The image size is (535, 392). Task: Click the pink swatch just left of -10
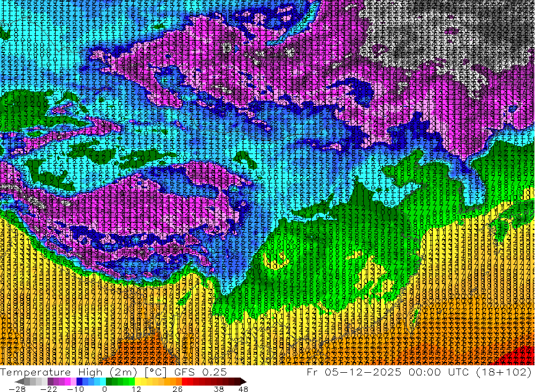coord(73,381)
